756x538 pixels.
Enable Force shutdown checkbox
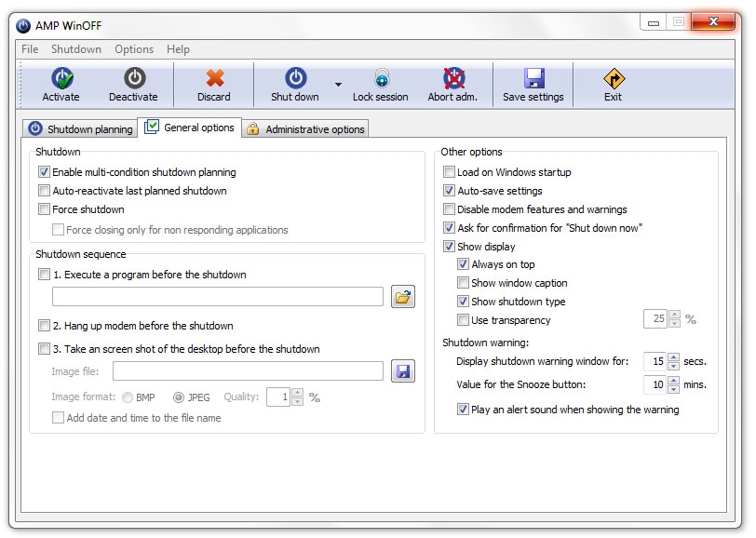tap(44, 208)
